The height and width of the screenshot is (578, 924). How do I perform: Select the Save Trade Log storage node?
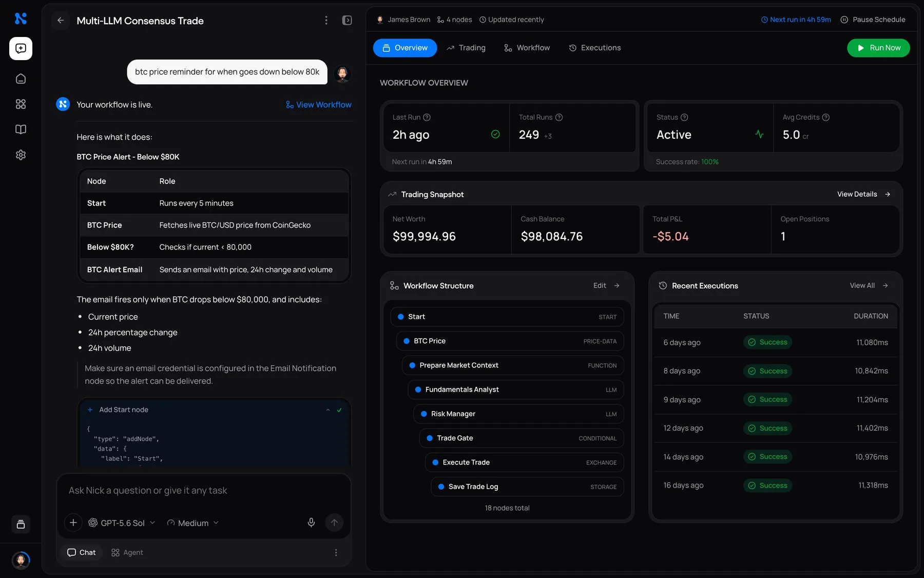[x=527, y=487]
